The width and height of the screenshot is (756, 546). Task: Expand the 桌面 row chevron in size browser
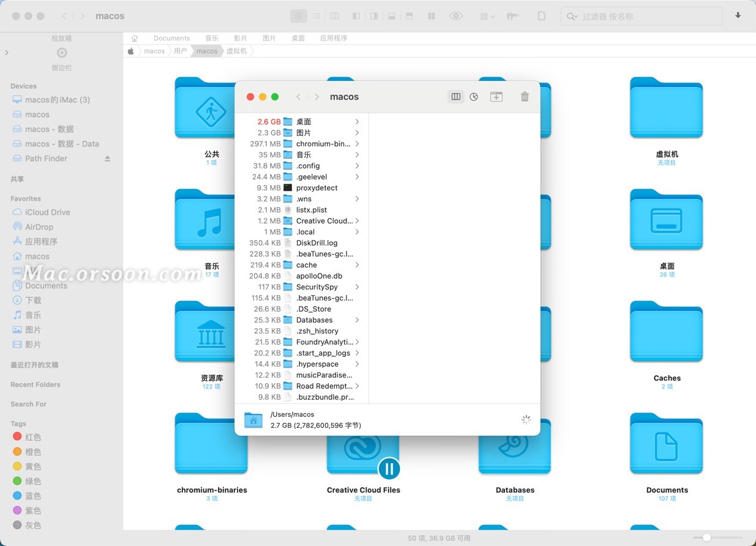click(357, 122)
